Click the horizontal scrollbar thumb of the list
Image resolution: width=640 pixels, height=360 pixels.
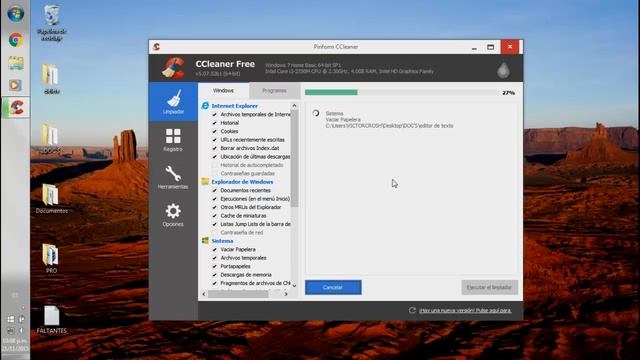point(238,294)
